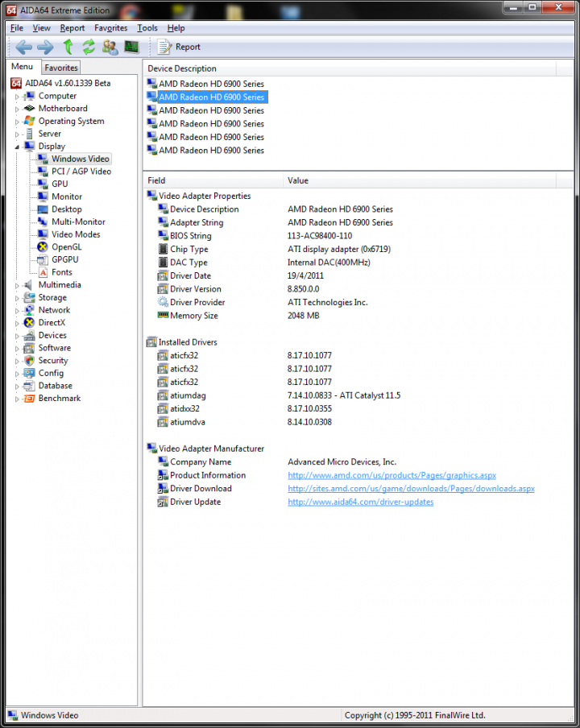Expand the Devices tree node
The image size is (580, 728).
pyautogui.click(x=17, y=336)
